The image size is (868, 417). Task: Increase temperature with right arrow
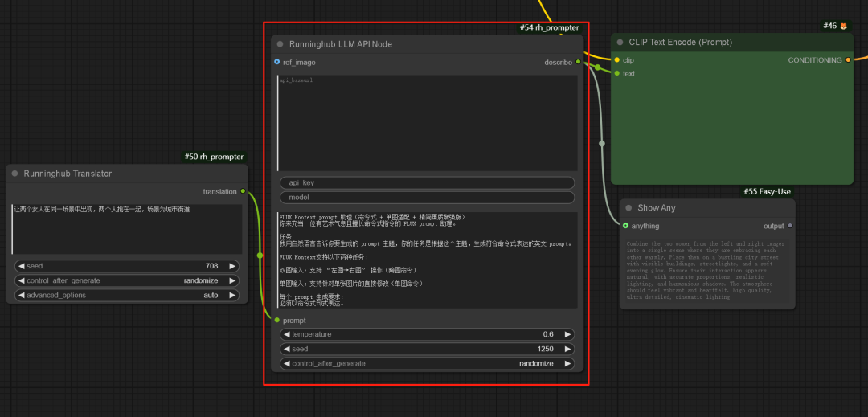[567, 334]
